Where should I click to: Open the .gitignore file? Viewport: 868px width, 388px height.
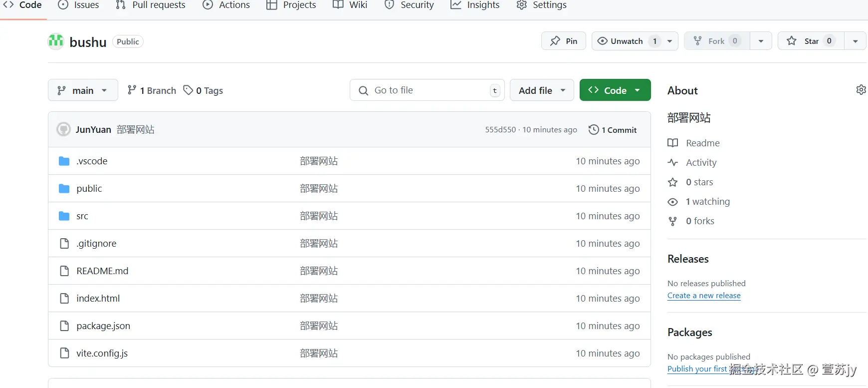[x=96, y=243]
